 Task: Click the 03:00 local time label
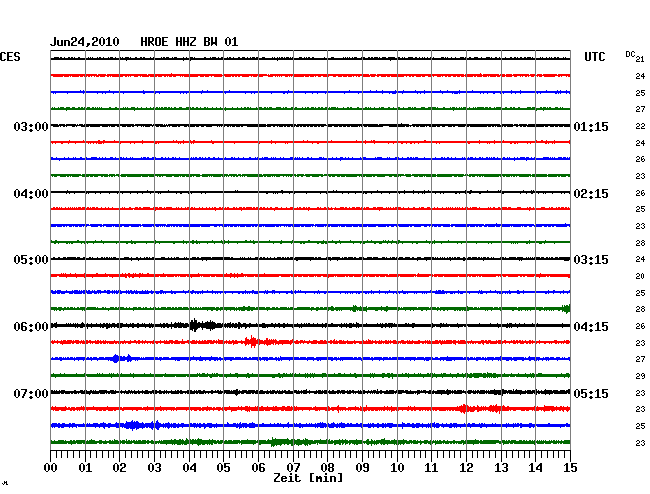(x=31, y=126)
